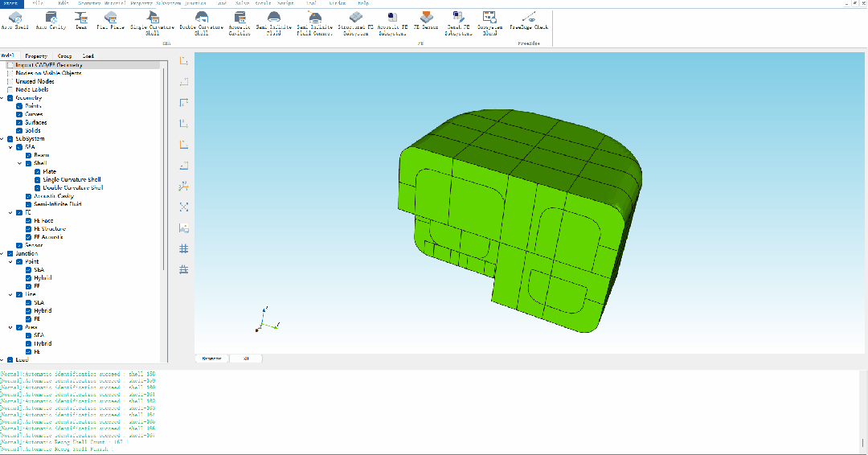The width and height of the screenshot is (868, 455).
Task: Click the log panel vertical scrollbar
Action: click(862, 444)
